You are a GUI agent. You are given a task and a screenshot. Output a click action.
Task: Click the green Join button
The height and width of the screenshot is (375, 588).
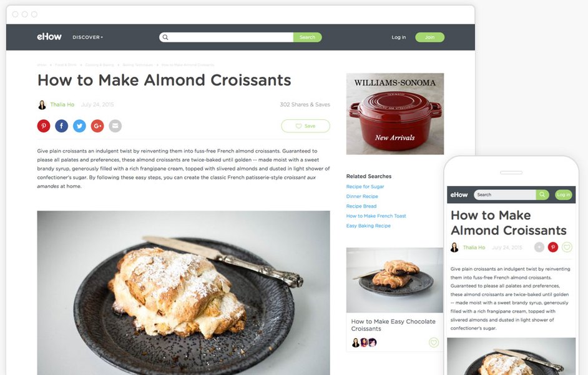pos(429,37)
